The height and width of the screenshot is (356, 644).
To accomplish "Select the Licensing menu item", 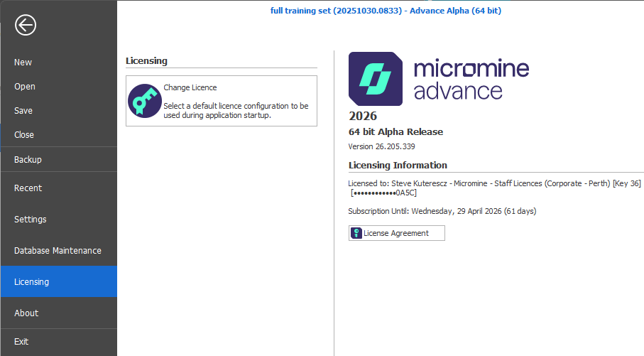I will pyautogui.click(x=59, y=281).
